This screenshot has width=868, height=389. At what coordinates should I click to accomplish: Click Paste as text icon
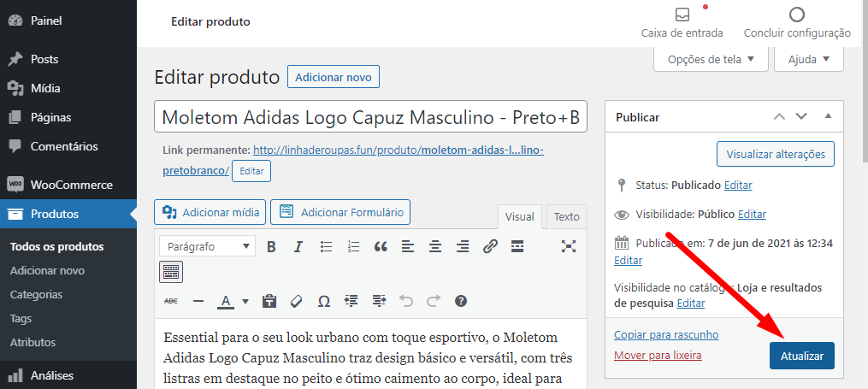click(269, 301)
